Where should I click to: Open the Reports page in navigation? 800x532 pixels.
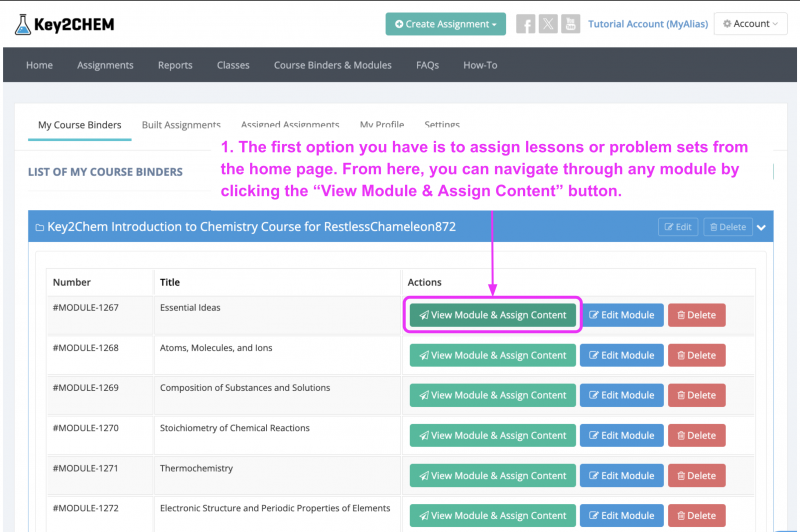(x=175, y=66)
